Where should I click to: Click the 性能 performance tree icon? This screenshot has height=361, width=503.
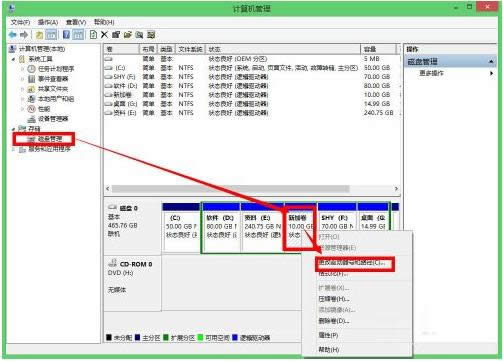tap(31, 109)
